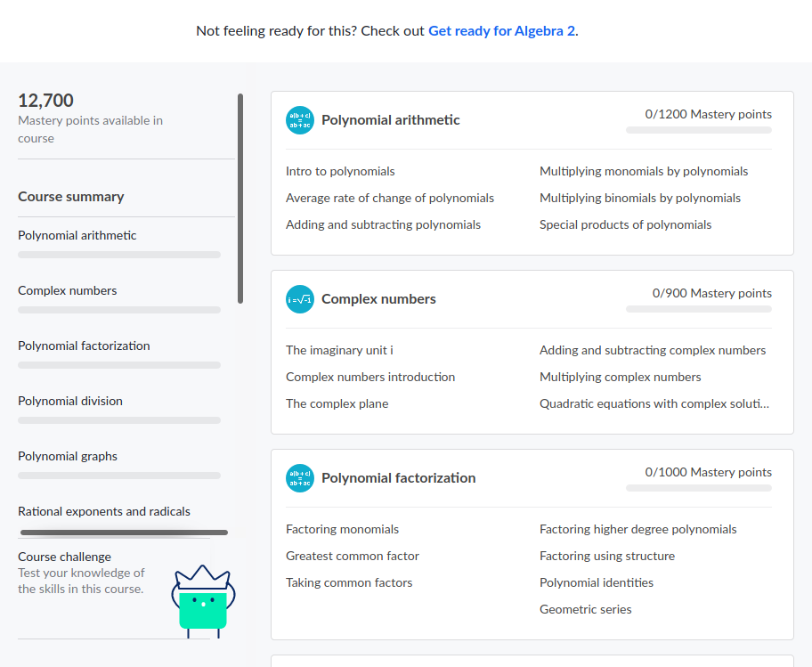Image resolution: width=812 pixels, height=667 pixels.
Task: Click the Polynomial factorization unit icon
Action: point(300,478)
